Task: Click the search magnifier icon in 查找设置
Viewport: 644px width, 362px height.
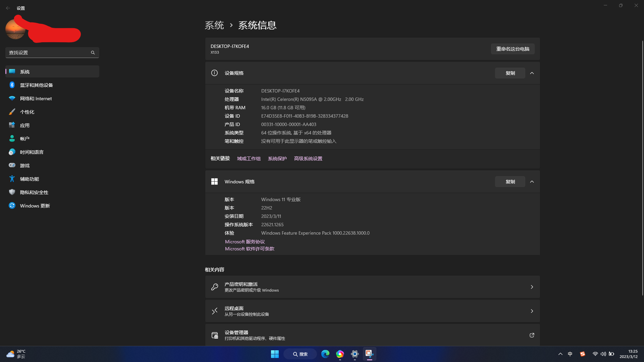Action: (x=93, y=53)
